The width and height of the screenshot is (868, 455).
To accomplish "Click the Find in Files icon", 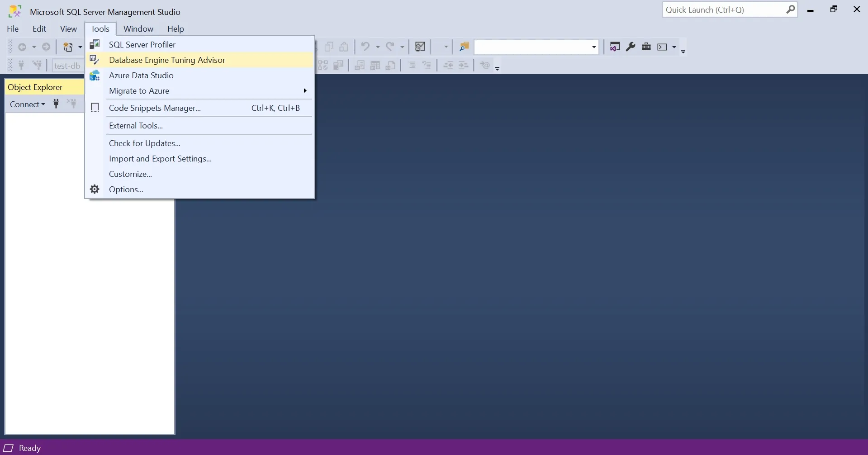I will (464, 47).
